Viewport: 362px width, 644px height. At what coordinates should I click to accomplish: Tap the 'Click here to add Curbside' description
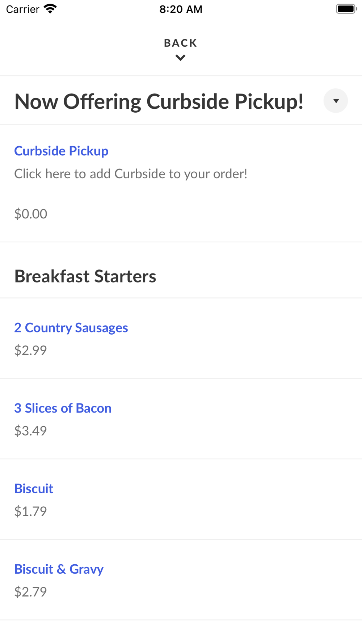[131, 174]
